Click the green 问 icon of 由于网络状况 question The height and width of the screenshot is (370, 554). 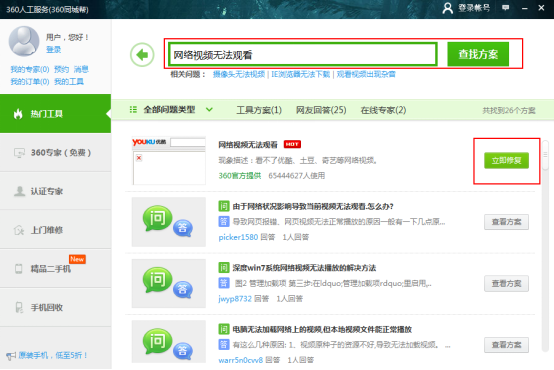pyautogui.click(x=224, y=206)
